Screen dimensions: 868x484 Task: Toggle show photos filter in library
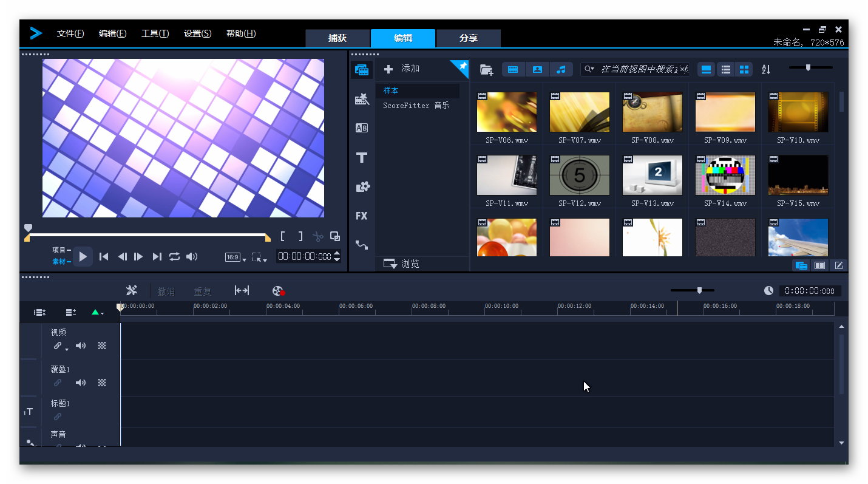pos(537,69)
